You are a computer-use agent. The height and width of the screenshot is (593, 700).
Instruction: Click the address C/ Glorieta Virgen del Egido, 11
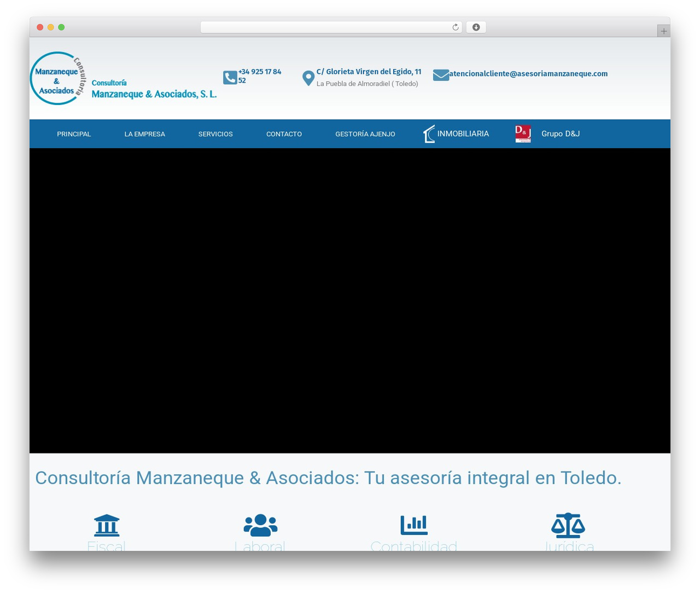[x=369, y=72]
